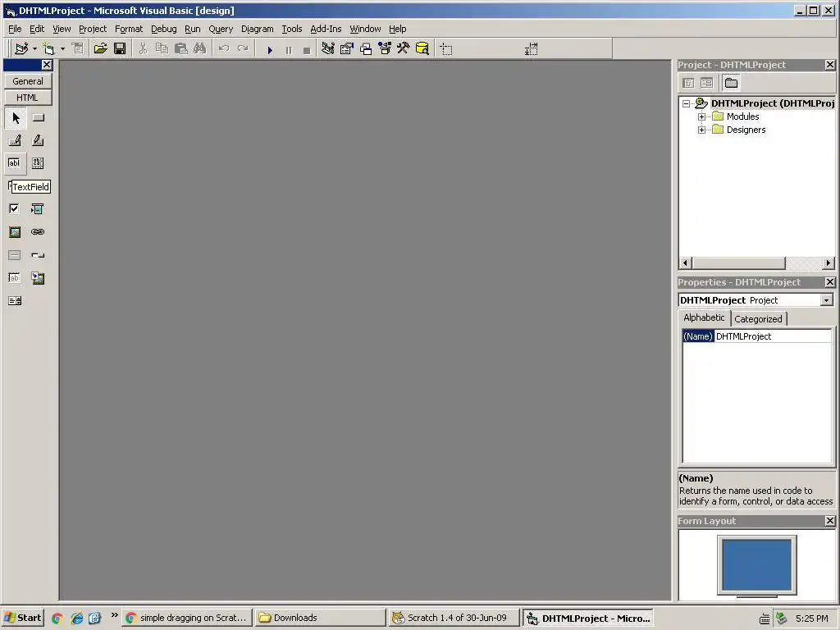The width and height of the screenshot is (840, 630).
Task: Open the Debug menu
Action: click(163, 29)
